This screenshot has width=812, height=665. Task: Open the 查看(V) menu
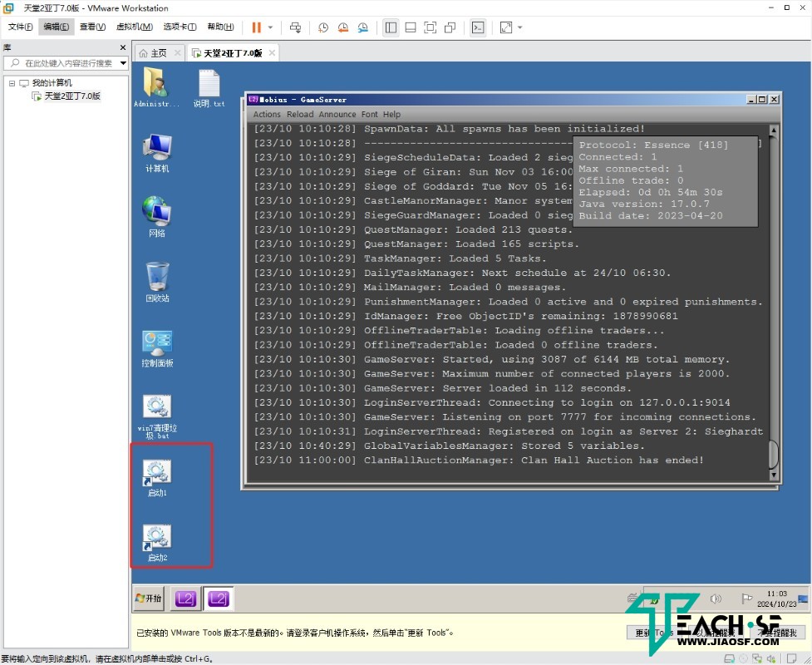click(92, 27)
